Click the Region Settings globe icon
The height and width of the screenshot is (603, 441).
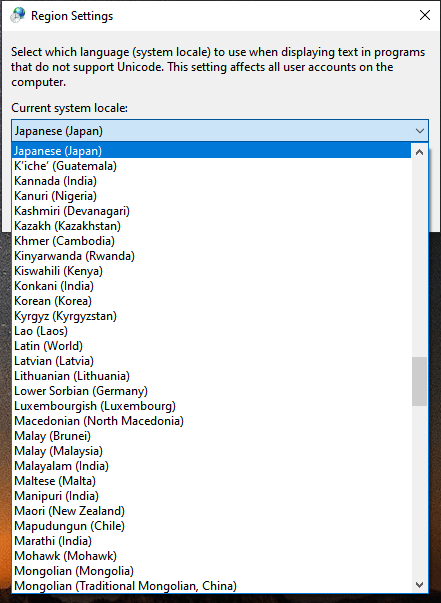click(18, 15)
